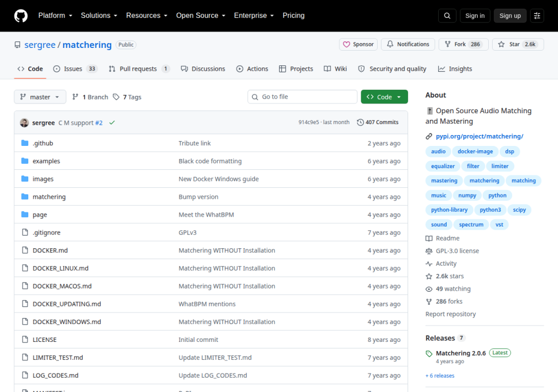View the 1 Branch link

click(90, 97)
